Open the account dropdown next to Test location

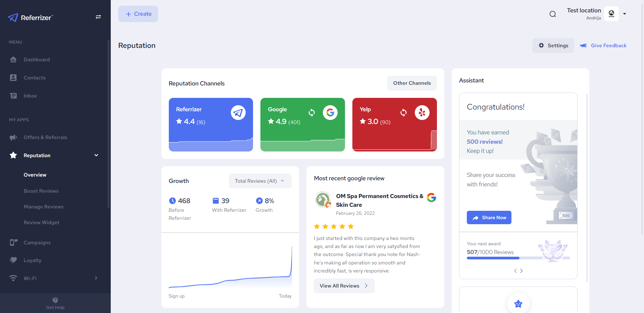625,14
